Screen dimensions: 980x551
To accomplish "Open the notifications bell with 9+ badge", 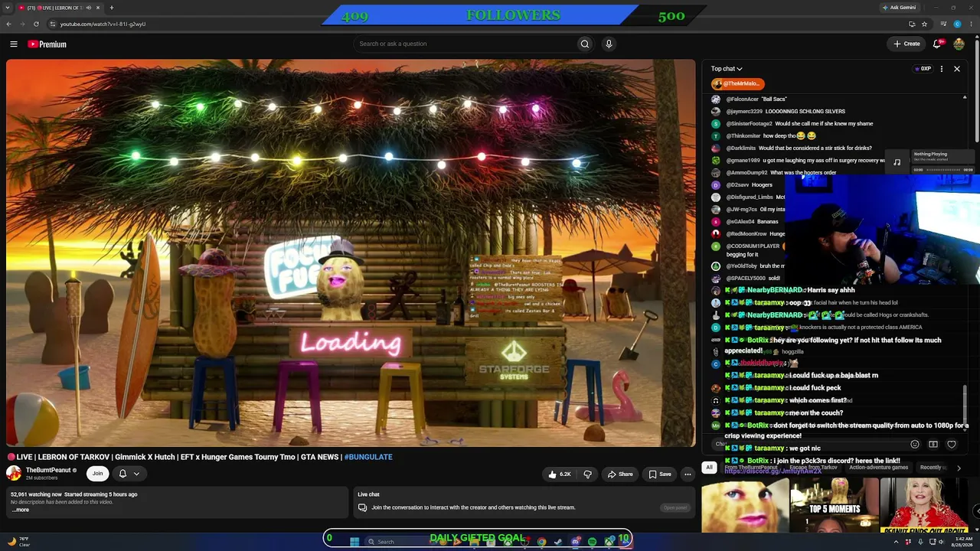I will [x=937, y=44].
